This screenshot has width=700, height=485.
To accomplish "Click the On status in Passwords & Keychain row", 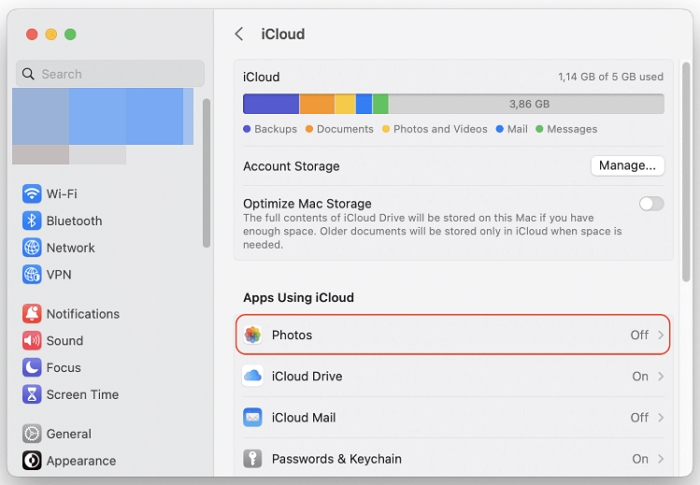I will click(640, 459).
